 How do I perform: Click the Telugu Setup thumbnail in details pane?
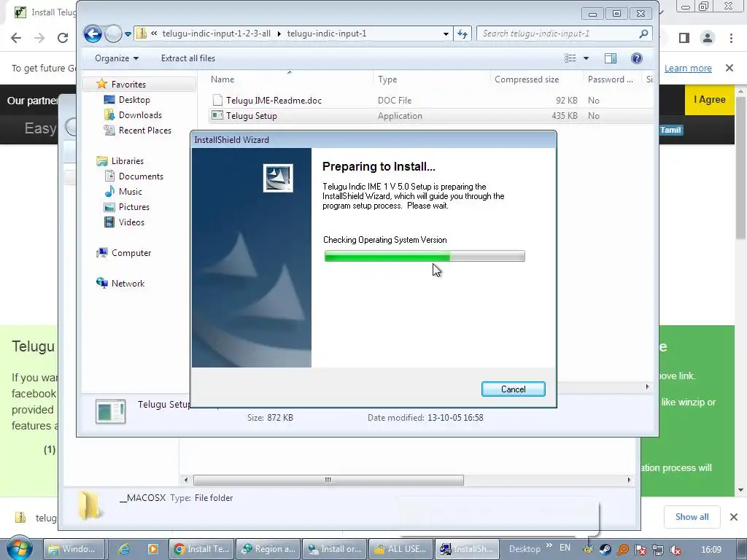(x=111, y=411)
